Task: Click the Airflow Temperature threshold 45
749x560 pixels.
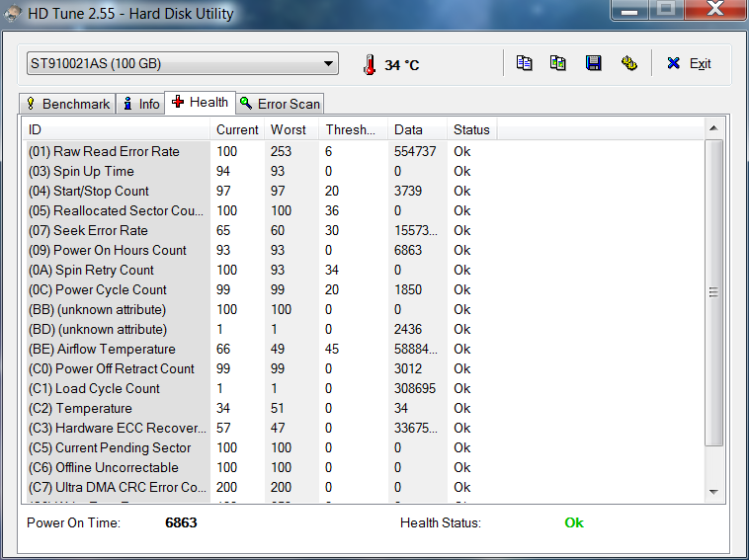Action: [331, 349]
